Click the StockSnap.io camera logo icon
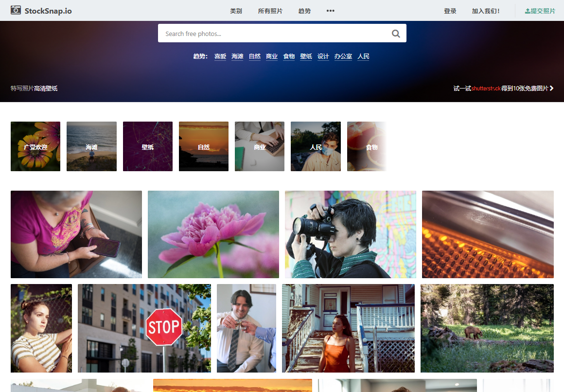The height and width of the screenshot is (392, 564). [x=16, y=10]
